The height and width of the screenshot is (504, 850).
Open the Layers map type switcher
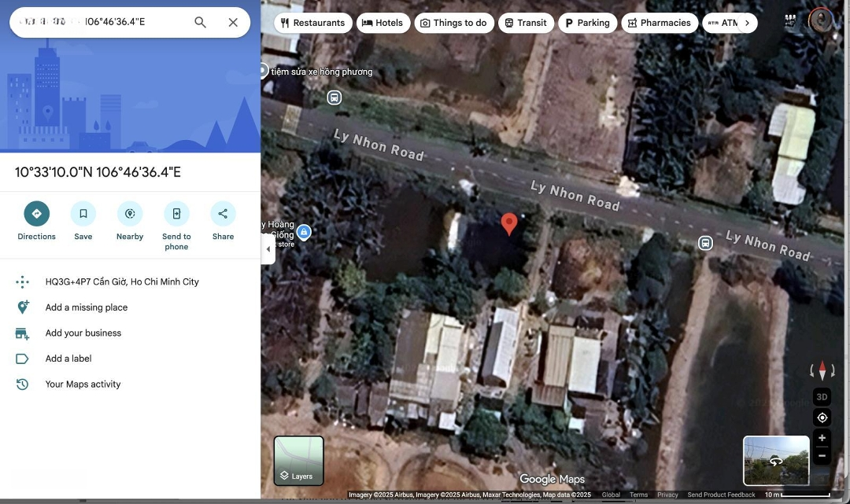pos(298,461)
